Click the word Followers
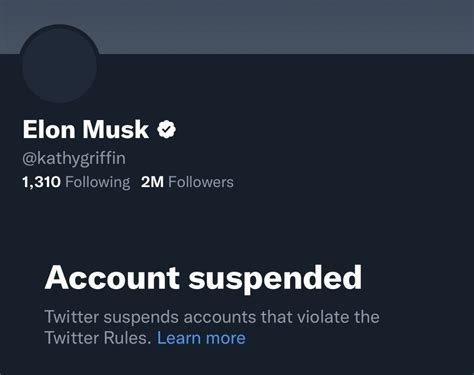 (x=201, y=182)
